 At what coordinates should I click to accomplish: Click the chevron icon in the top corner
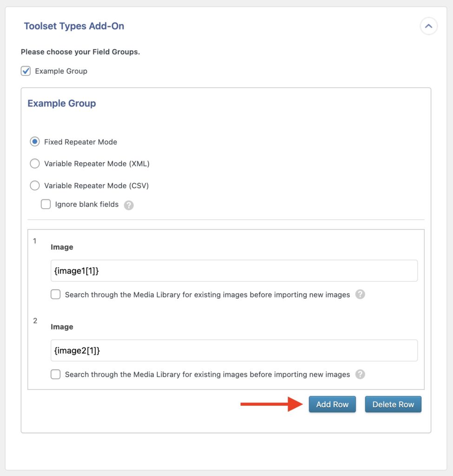(428, 26)
